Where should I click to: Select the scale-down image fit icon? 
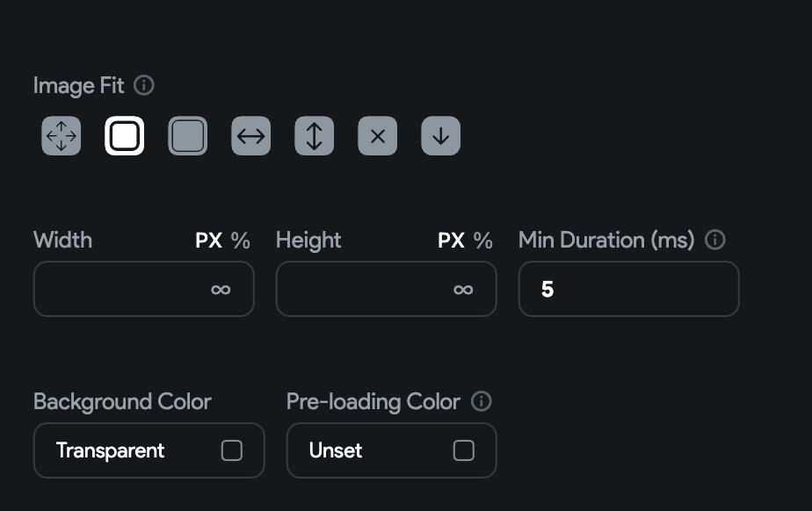440,135
